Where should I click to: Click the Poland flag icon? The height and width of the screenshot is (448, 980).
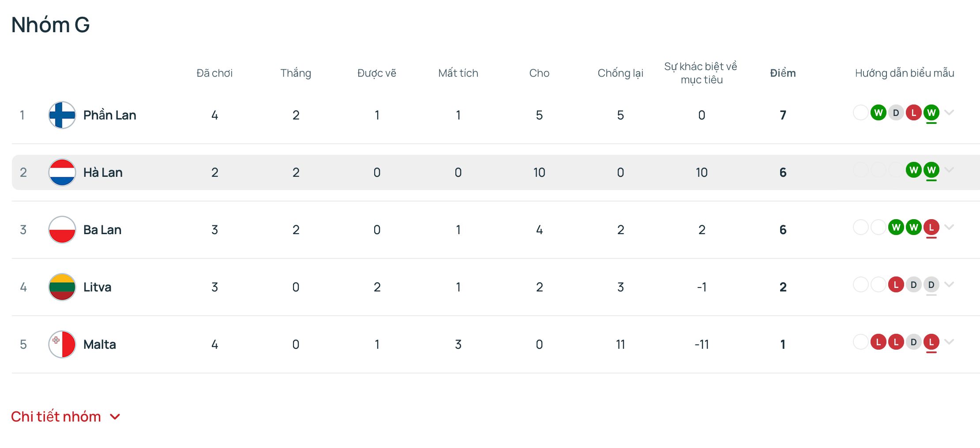coord(62,230)
